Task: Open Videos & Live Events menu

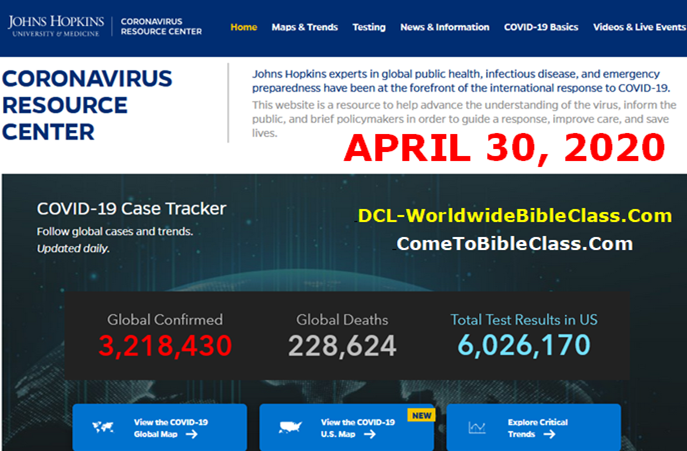Action: click(x=639, y=27)
